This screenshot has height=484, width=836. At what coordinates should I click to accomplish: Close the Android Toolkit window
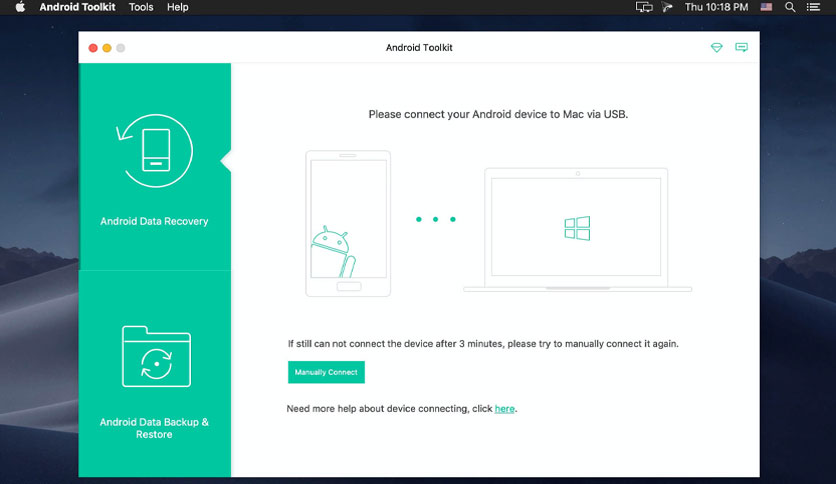93,48
